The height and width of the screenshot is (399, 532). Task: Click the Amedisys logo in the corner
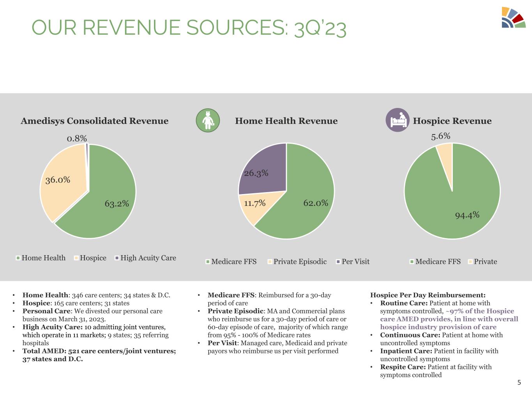[x=513, y=18]
